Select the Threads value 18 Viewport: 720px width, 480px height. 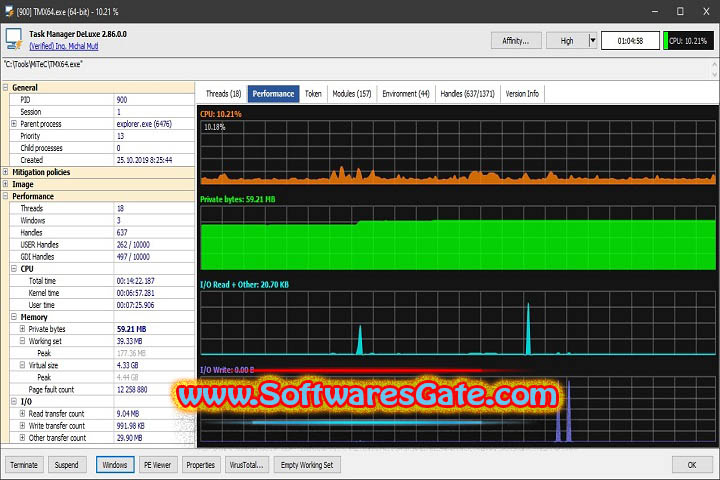click(x=120, y=208)
